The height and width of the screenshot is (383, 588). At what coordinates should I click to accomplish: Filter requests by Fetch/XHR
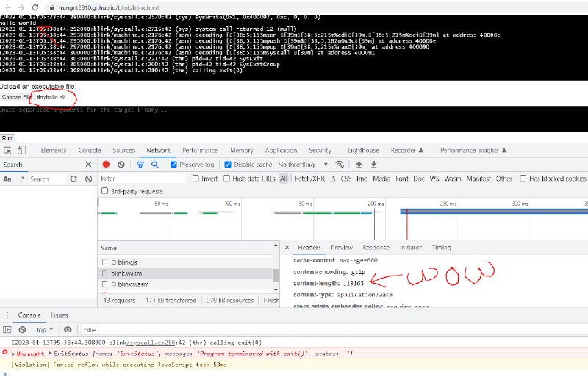coord(309,179)
